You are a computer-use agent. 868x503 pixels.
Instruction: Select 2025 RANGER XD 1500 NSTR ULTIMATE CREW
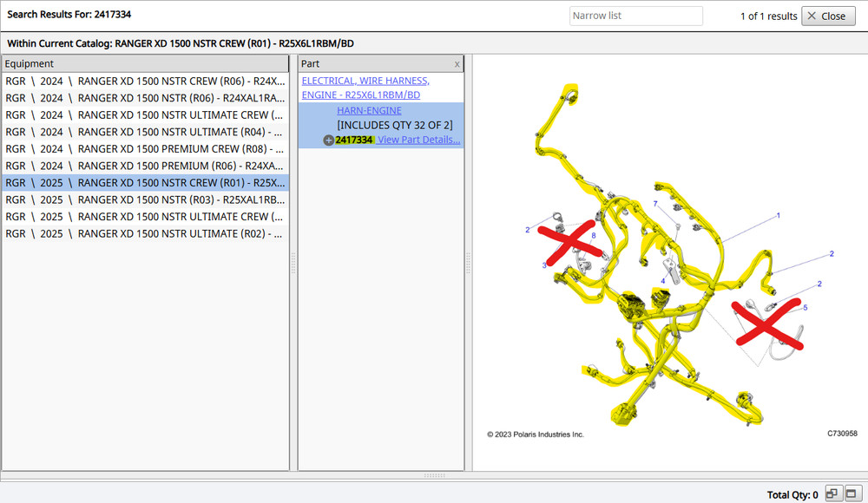145,216
